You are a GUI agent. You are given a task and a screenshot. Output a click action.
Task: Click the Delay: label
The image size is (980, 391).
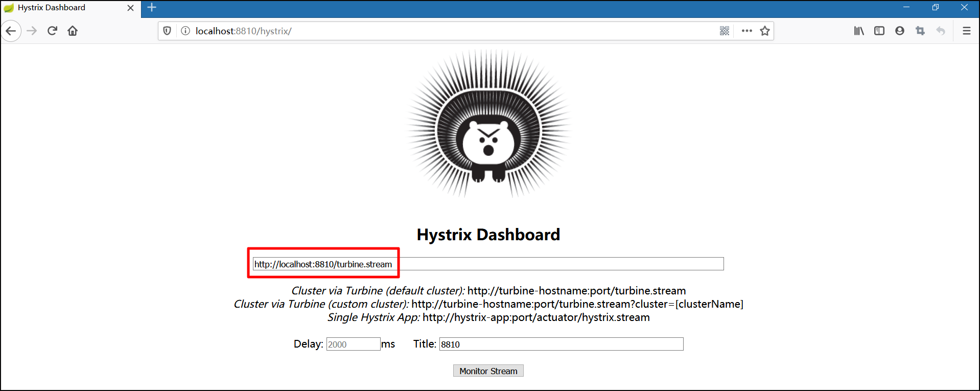click(x=308, y=344)
